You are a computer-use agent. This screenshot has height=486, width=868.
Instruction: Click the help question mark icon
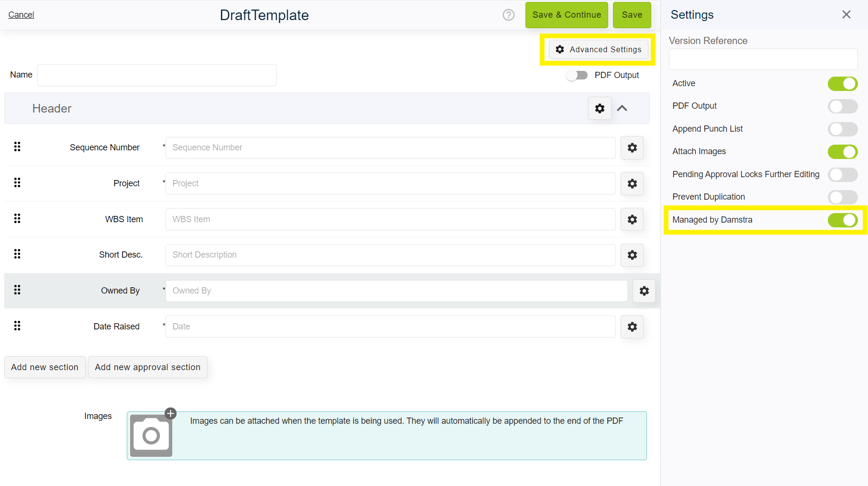[508, 15]
